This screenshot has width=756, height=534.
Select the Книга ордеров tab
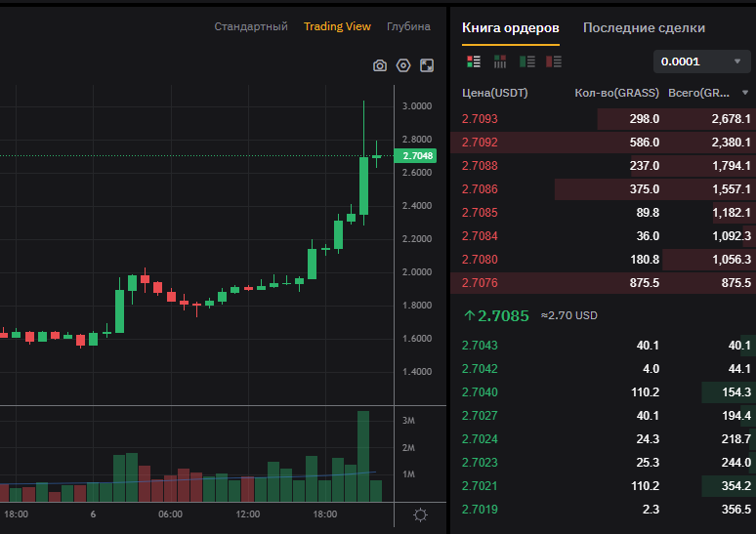[511, 28]
